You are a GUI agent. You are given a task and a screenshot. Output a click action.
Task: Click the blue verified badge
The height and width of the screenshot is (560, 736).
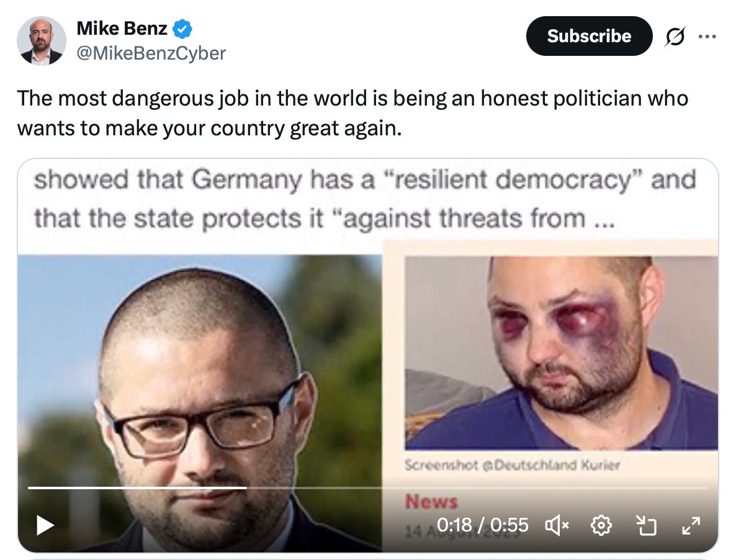182,29
